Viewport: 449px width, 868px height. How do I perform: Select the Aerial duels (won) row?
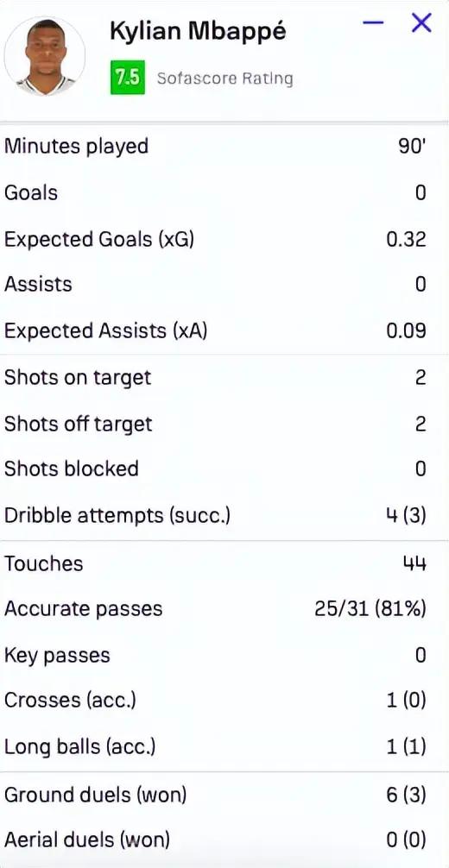[x=224, y=840]
